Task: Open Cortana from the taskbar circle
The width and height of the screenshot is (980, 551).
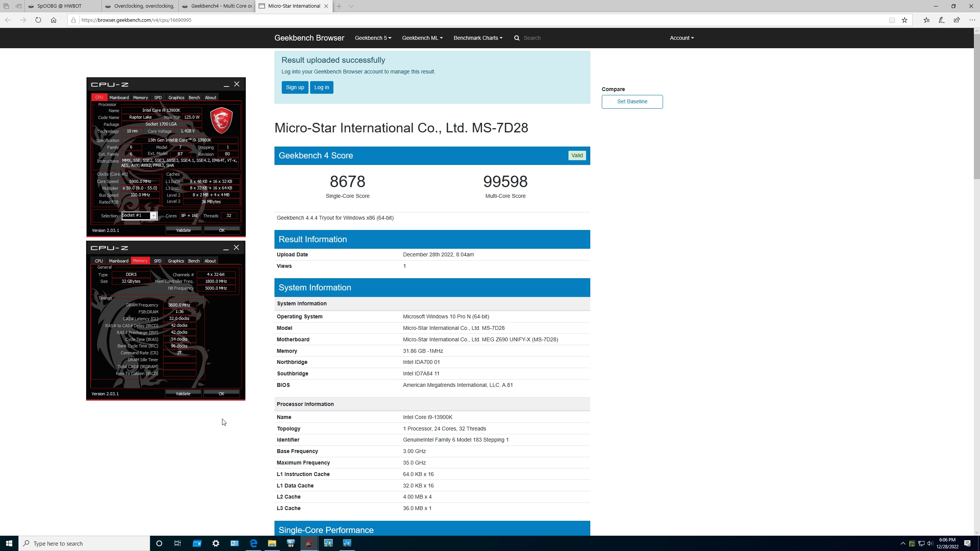Action: (x=159, y=543)
